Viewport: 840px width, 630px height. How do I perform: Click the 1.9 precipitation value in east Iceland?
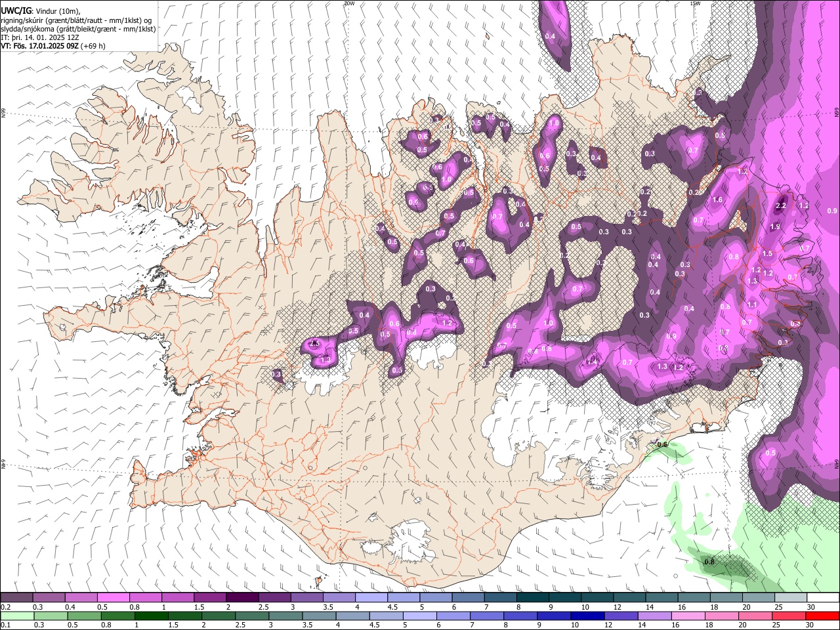(x=775, y=226)
